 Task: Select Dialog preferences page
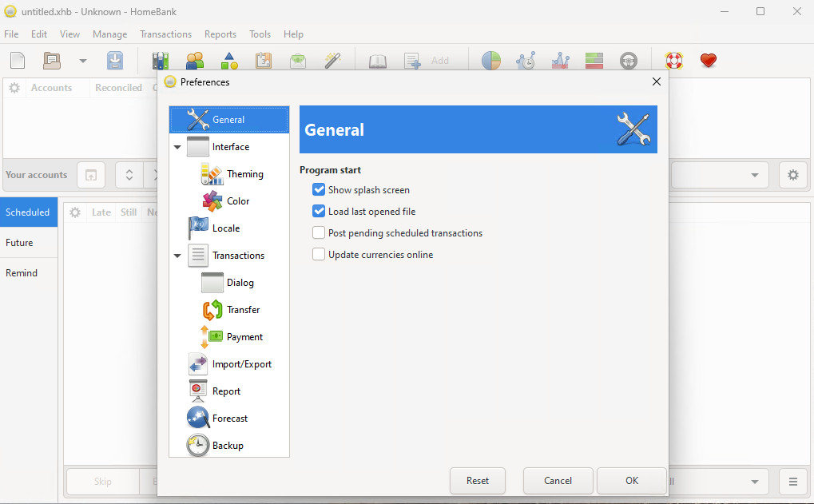[x=228, y=283]
